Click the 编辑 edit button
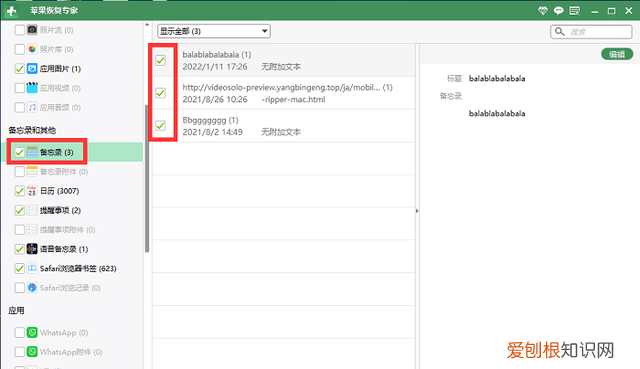This screenshot has height=369, width=640. click(x=617, y=54)
